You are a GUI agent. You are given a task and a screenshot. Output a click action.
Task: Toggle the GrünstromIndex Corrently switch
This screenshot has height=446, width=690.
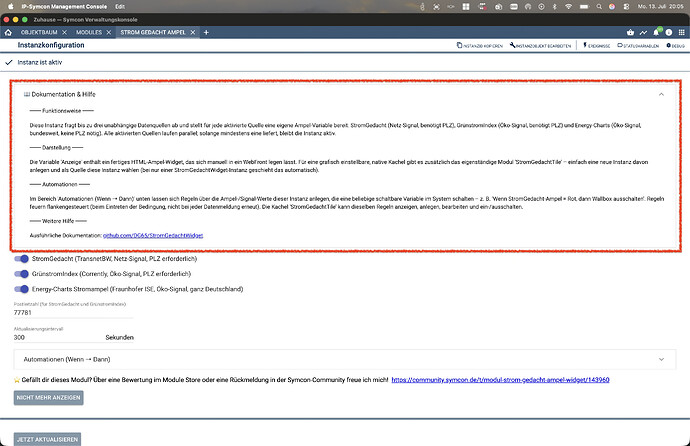tap(21, 274)
